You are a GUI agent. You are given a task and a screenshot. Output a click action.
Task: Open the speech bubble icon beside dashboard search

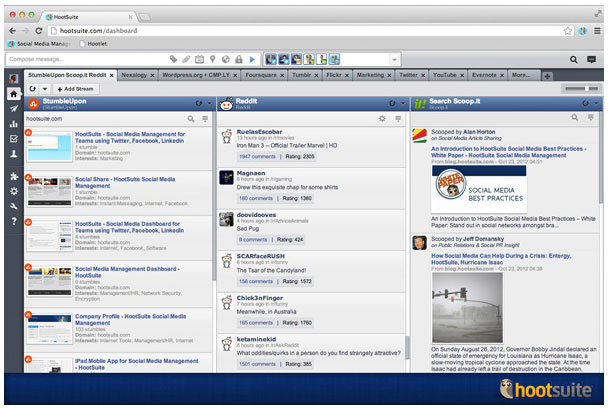tap(591, 59)
